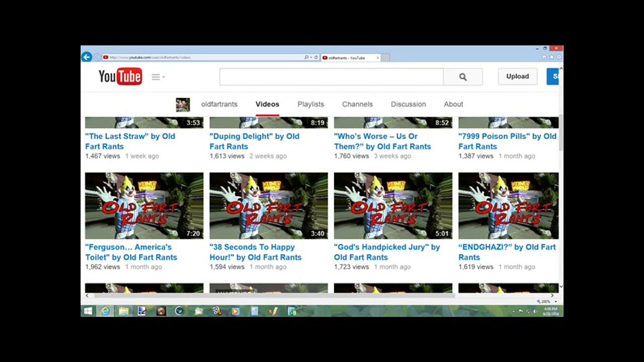
Task: Open the YouTube guide menu icon
Action: 157,77
